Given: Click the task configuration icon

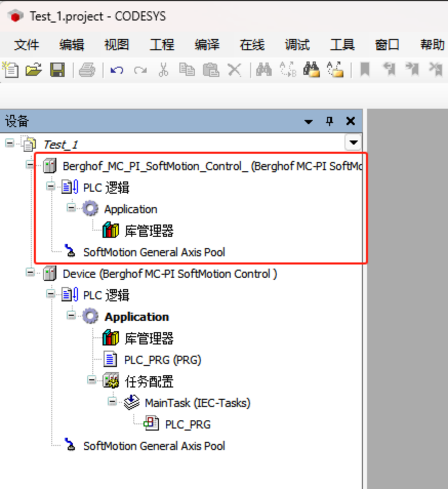Looking at the screenshot, I should 111,381.
